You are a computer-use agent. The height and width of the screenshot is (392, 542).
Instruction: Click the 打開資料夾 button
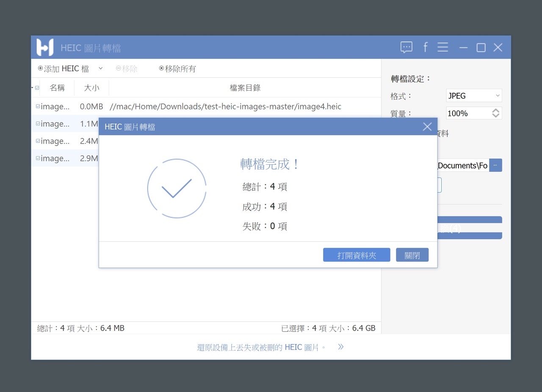pos(357,255)
